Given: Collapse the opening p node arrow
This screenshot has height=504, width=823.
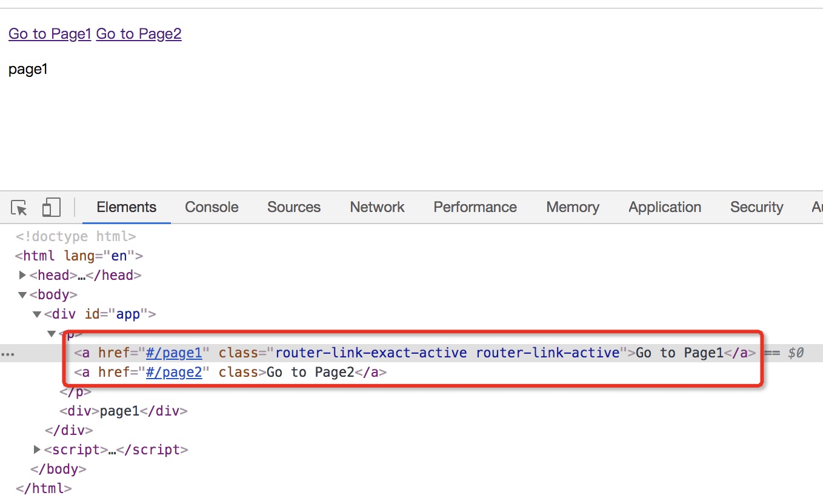Looking at the screenshot, I should pos(52,334).
